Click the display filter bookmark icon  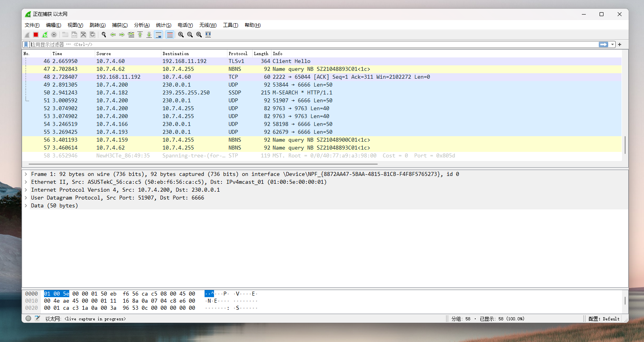[x=26, y=44]
